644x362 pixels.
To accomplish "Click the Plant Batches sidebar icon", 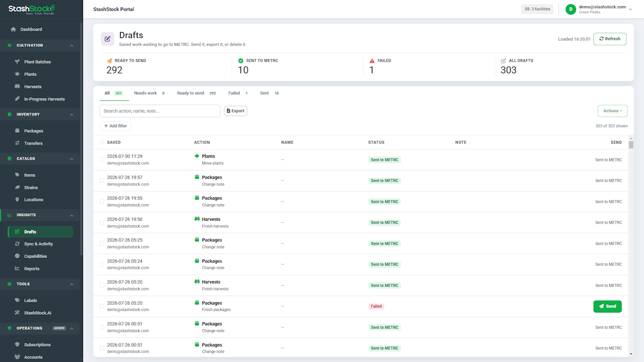I will pos(17,62).
